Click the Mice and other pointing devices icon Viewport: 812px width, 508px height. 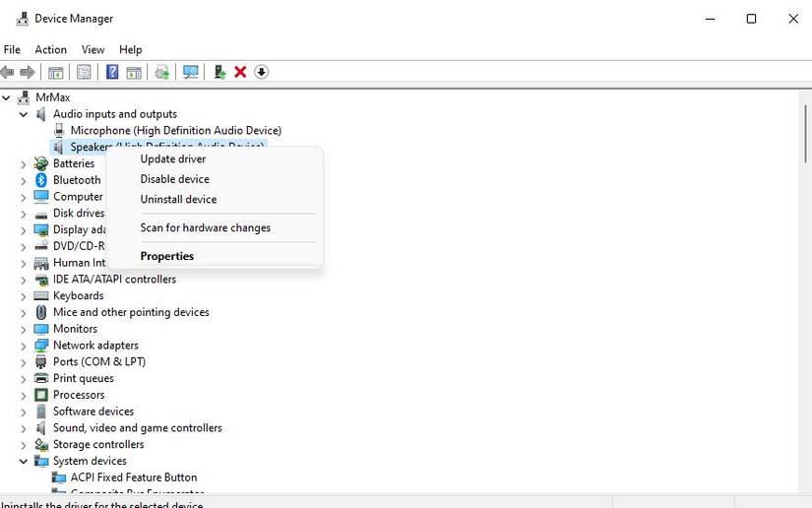click(x=41, y=312)
